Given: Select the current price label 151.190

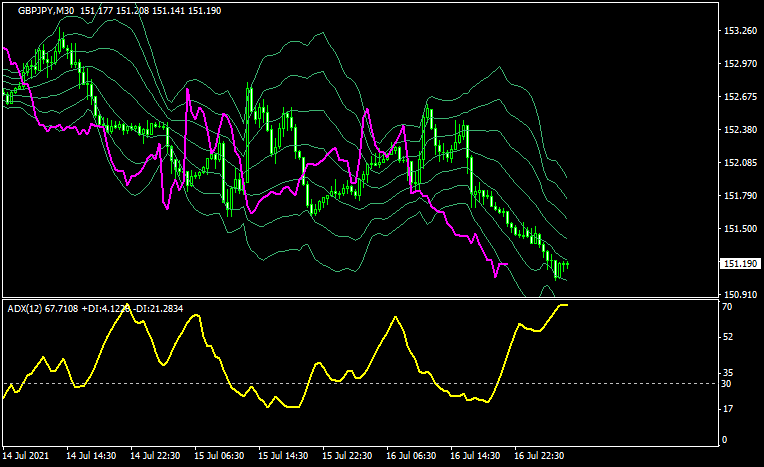Looking at the screenshot, I should pos(740,264).
